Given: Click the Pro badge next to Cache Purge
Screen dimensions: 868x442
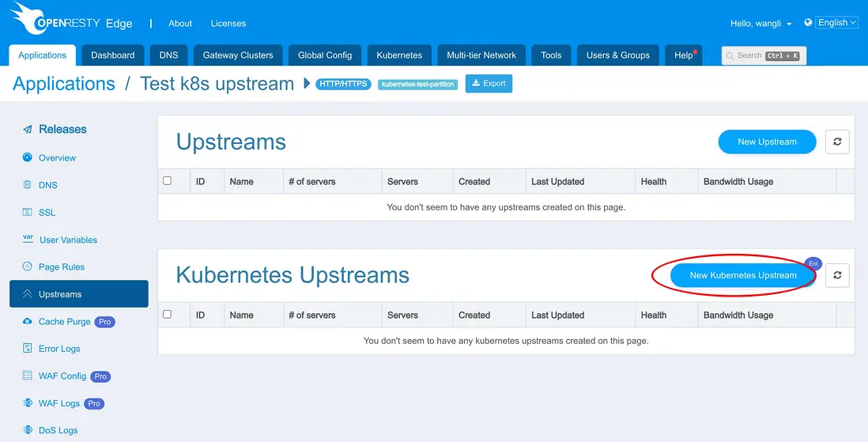Looking at the screenshot, I should [104, 322].
